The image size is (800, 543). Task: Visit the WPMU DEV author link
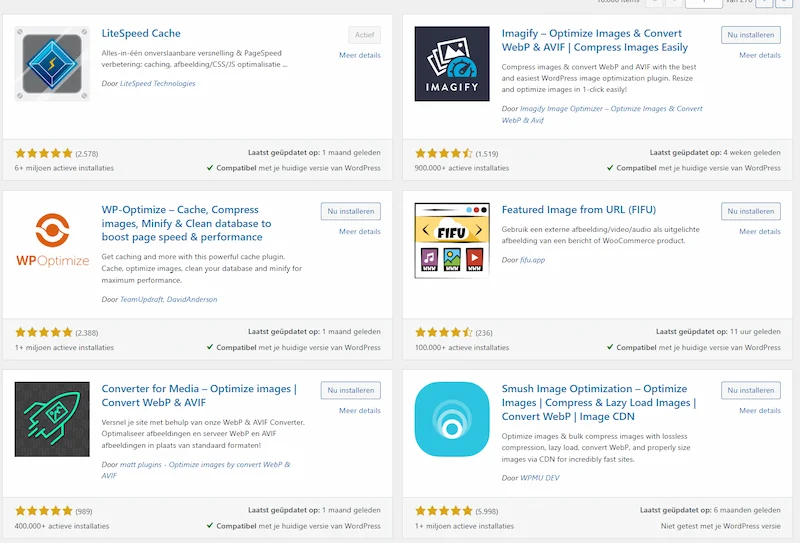pyautogui.click(x=542, y=477)
